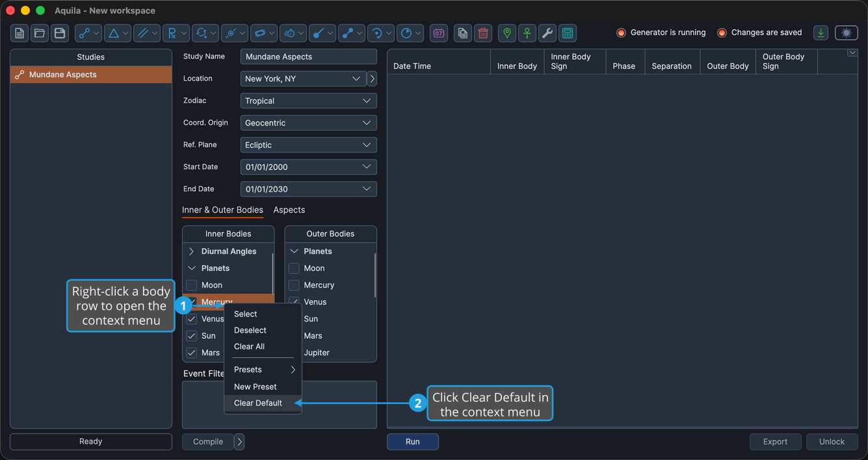Open the Ref. Plane Ecliptic dropdown
868x460 pixels.
click(x=309, y=145)
